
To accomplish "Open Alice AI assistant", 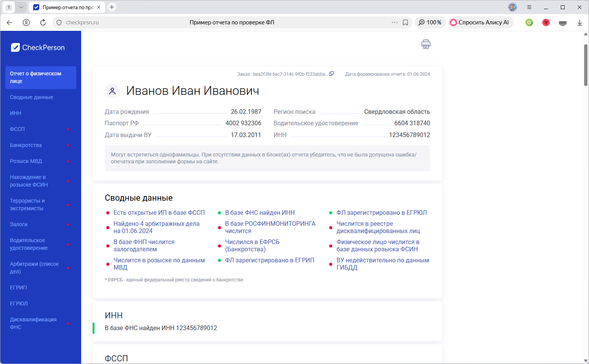I will [x=480, y=22].
